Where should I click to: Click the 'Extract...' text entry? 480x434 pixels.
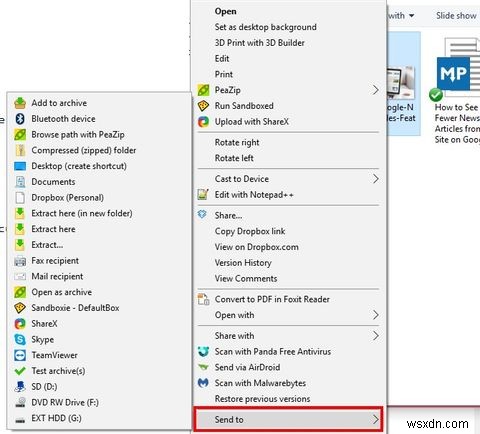[x=47, y=245]
